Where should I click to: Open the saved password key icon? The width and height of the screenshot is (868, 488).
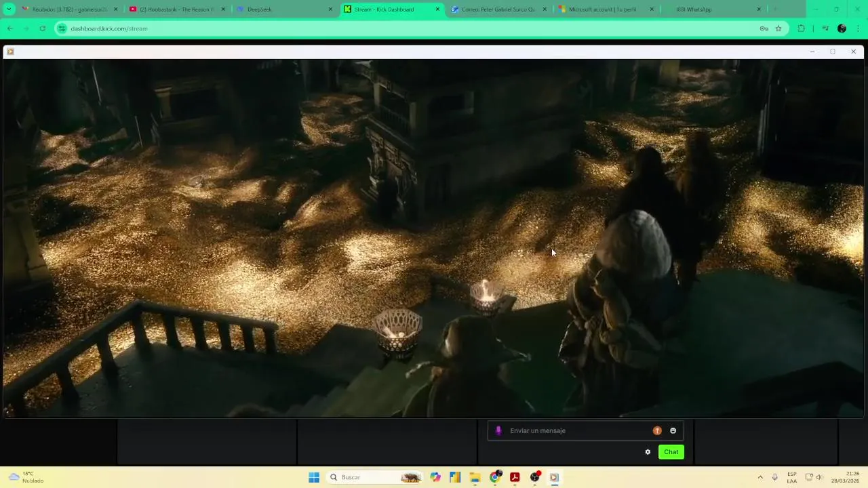click(x=764, y=28)
